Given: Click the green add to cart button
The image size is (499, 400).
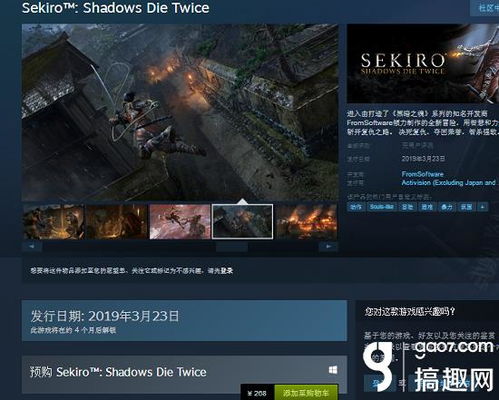Looking at the screenshot, I should [306, 393].
